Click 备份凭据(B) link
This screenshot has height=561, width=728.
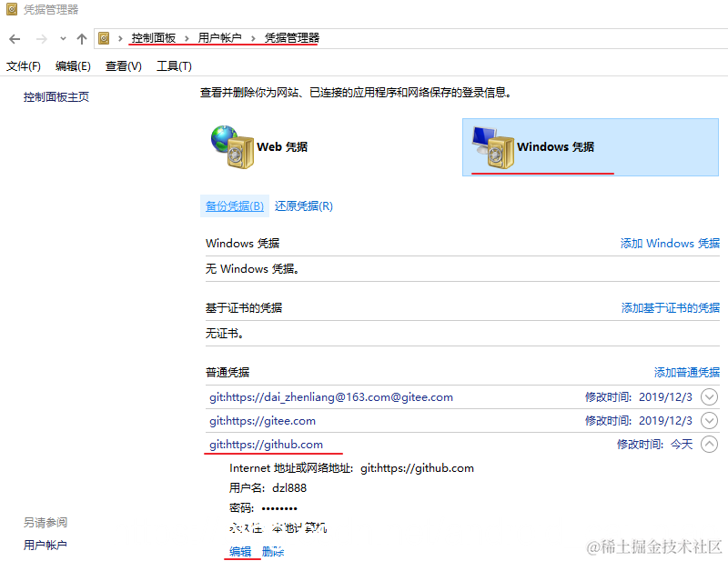point(235,206)
